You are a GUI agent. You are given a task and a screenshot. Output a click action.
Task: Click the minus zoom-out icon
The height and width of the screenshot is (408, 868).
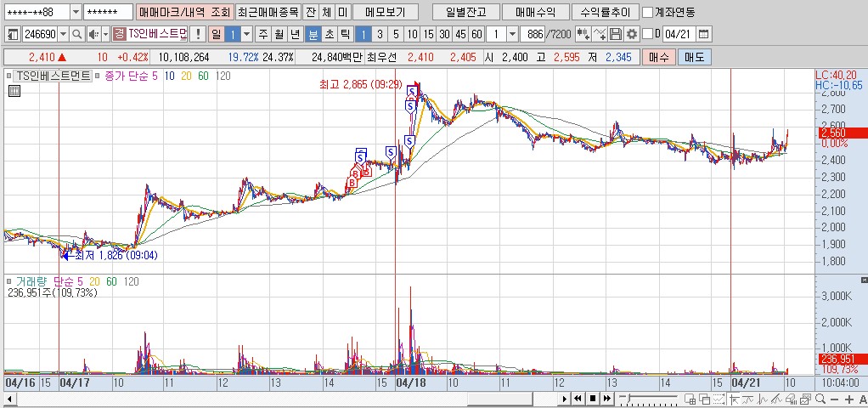point(834,399)
